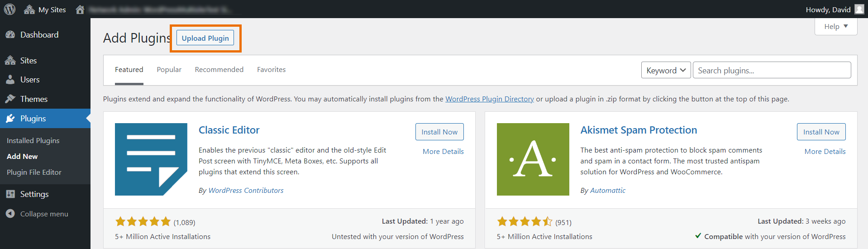Switch to the Recommended tab

pyautogui.click(x=219, y=70)
